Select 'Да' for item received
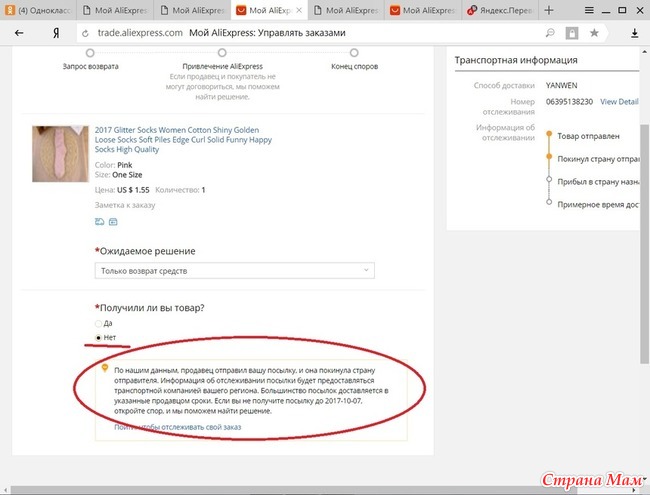 [98, 324]
